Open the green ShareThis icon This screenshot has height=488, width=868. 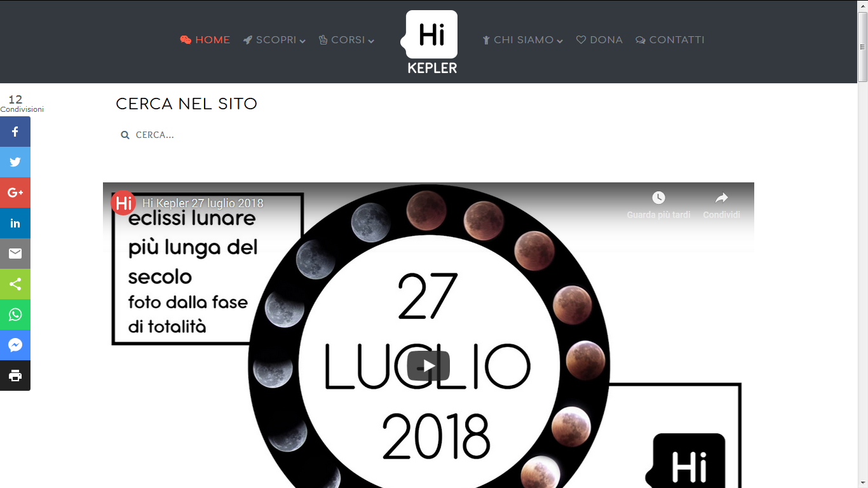click(x=15, y=284)
